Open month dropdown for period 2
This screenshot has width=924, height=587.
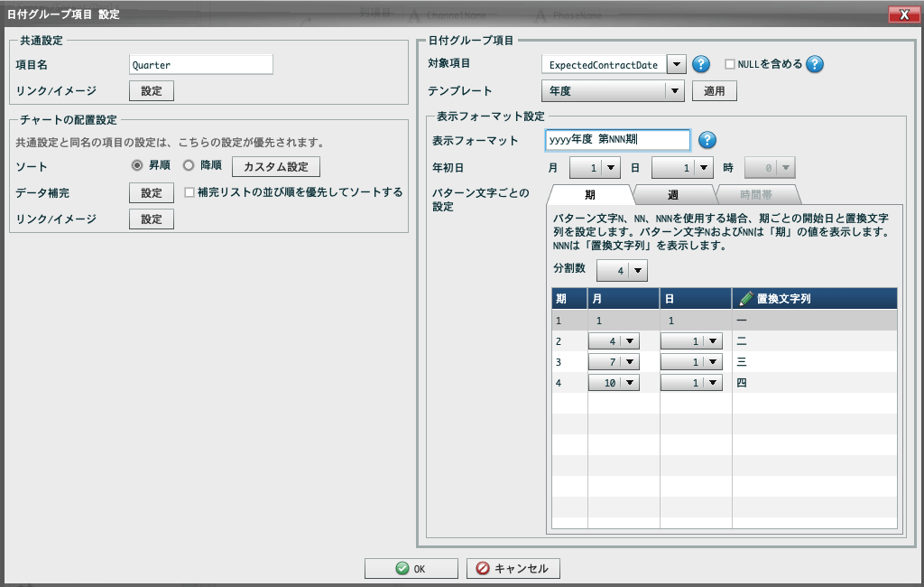coord(629,341)
